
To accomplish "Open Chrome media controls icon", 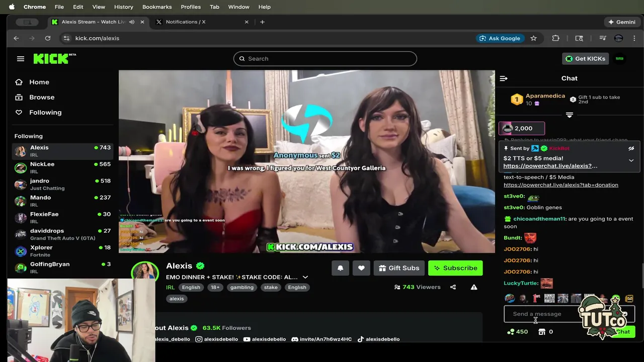I will (602, 38).
